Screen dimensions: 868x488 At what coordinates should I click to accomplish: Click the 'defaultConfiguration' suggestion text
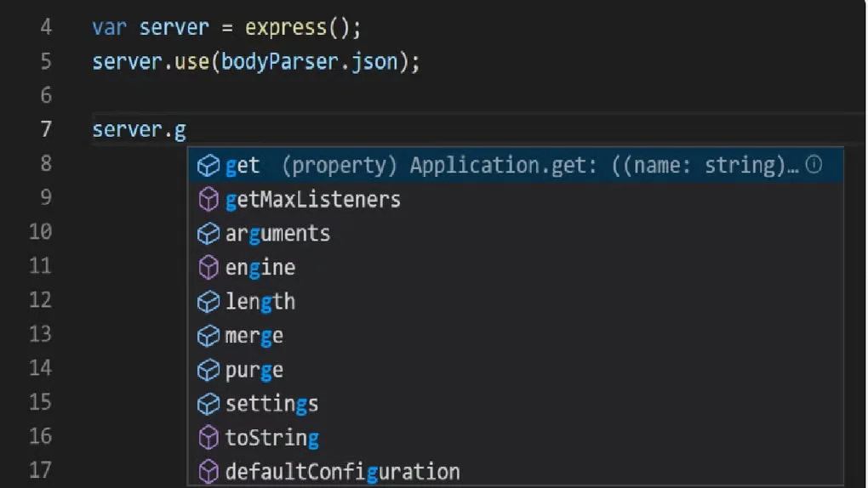(343, 472)
